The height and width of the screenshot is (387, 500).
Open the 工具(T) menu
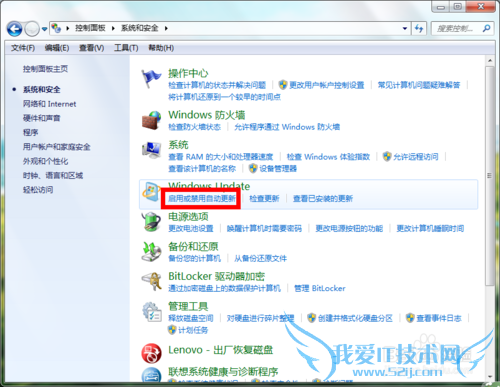[x=126, y=48]
